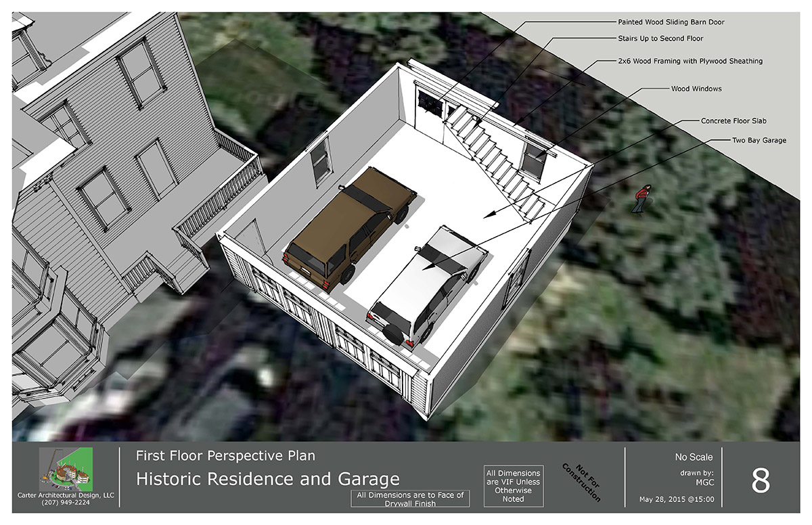Viewport: 812px width, 525px height.
Task: Click the "Two Bay Garage" label
Action: tap(759, 141)
